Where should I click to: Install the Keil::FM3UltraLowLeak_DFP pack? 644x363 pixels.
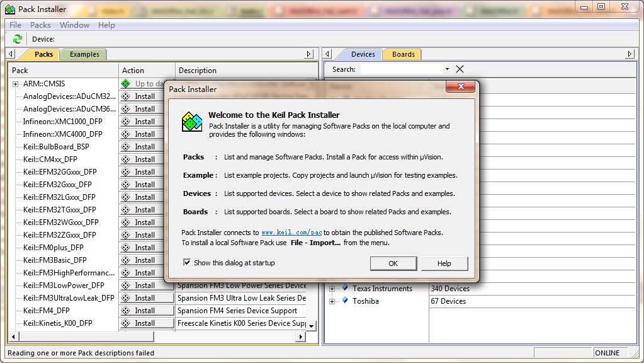147,298
